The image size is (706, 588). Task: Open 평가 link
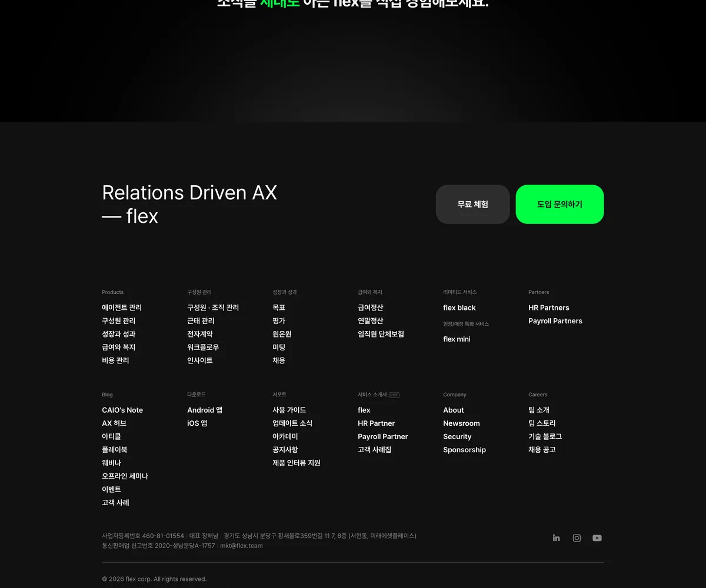[x=279, y=321]
